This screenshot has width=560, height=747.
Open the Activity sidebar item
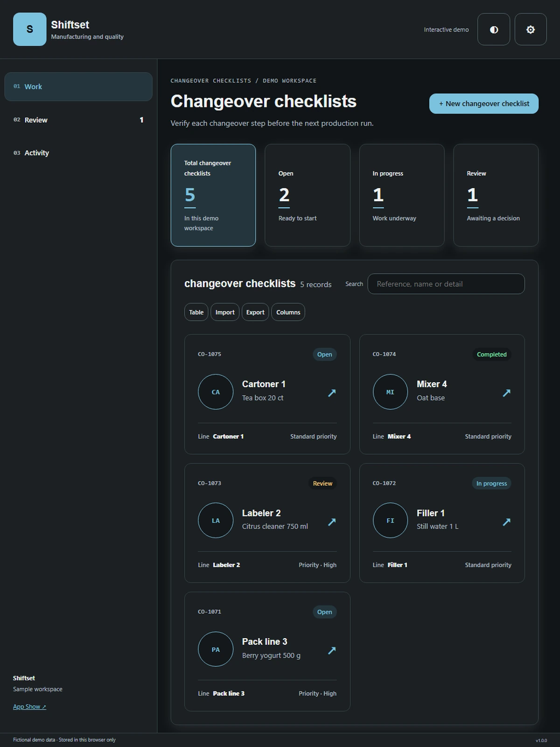tap(78, 153)
